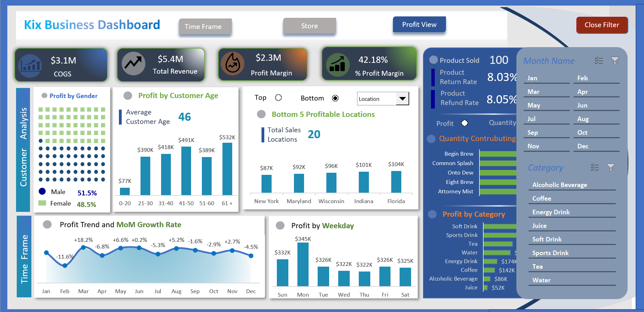Clear the Month Name slicer filter
644x312 pixels.
615,61
